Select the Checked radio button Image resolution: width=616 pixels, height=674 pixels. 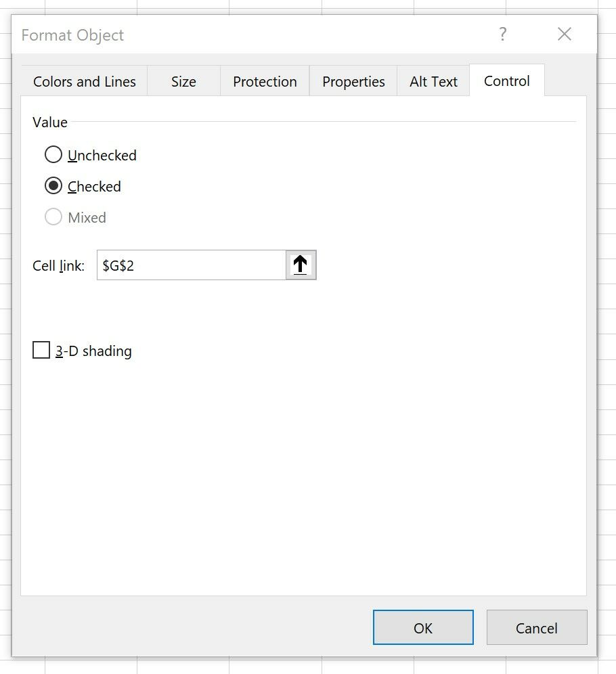[53, 186]
